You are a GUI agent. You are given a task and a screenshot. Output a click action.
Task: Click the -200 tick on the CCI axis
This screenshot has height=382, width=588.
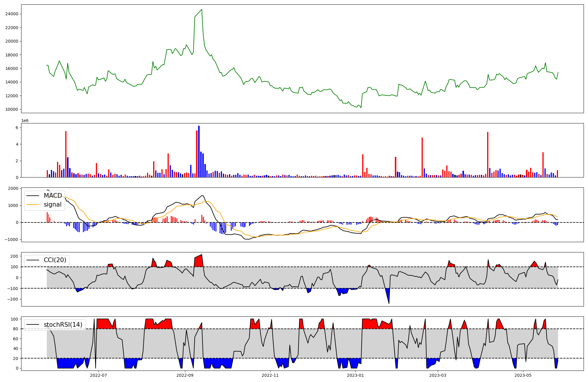pos(12,299)
